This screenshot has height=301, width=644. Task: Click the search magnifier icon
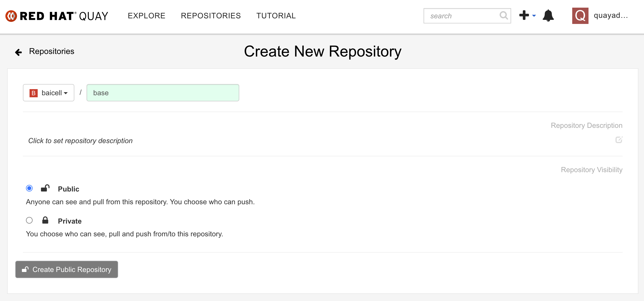pyautogui.click(x=503, y=16)
